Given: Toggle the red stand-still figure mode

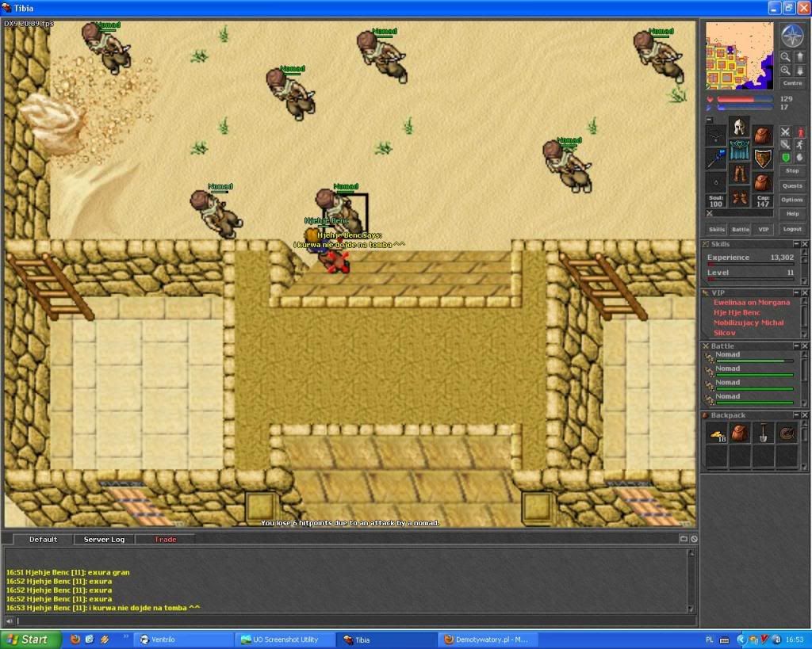Looking at the screenshot, I should click(800, 132).
